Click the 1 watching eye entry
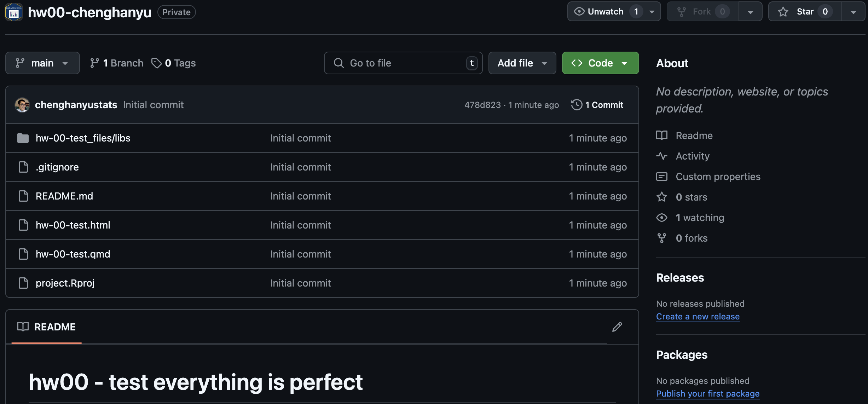Screen dimensions: 868x404 (690, 218)
